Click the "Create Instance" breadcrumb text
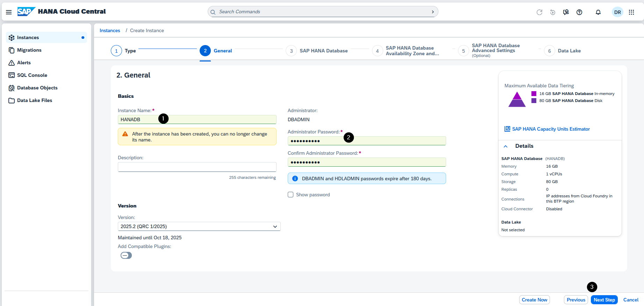Screen dimensions: 644x306 [147, 31]
